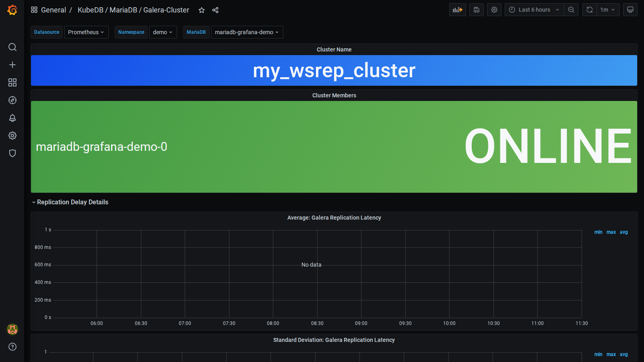Open the Grafana home logo
This screenshot has height=362, width=644.
tap(12, 10)
